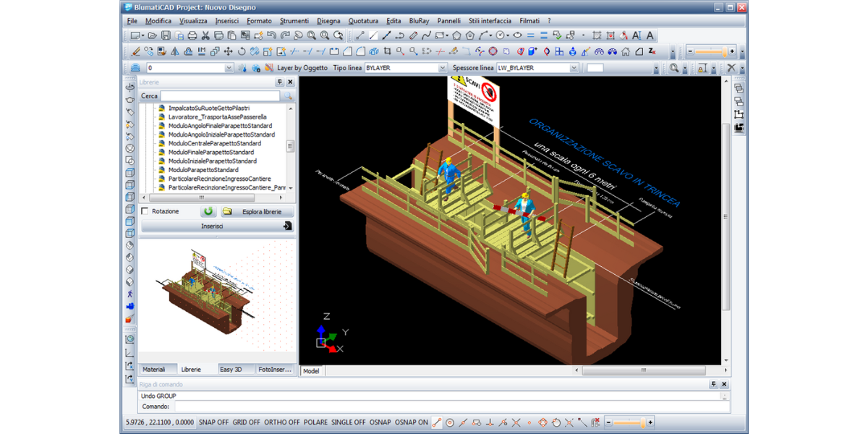Click the green refresh library button
Screen dimensions: 868x434
click(208, 211)
